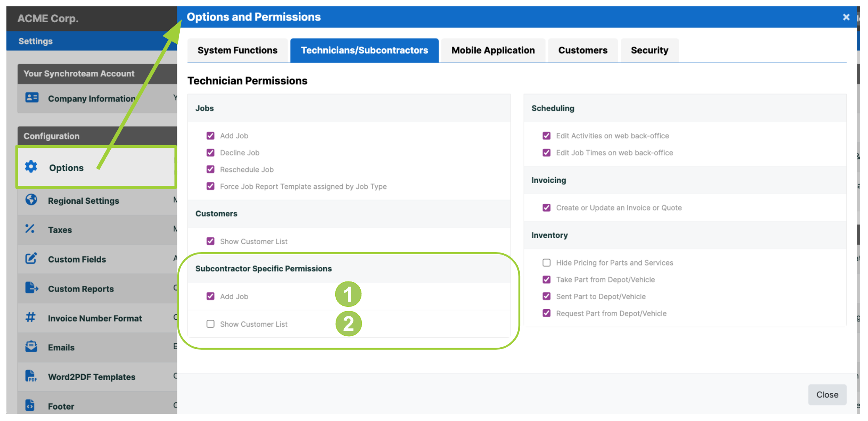Image resolution: width=868 pixels, height=421 pixels.
Task: Click the ACME Corp. header title
Action: 48,18
